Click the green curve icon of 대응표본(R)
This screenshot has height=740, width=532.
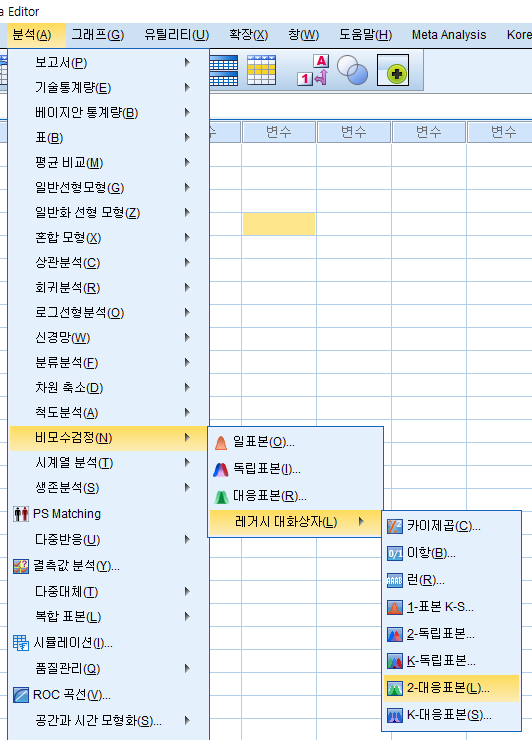pos(221,496)
